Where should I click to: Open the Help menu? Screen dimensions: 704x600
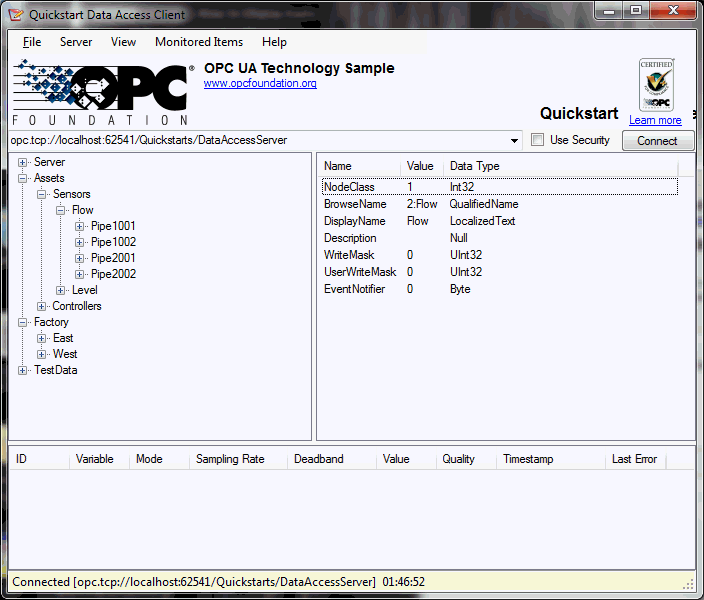click(274, 42)
